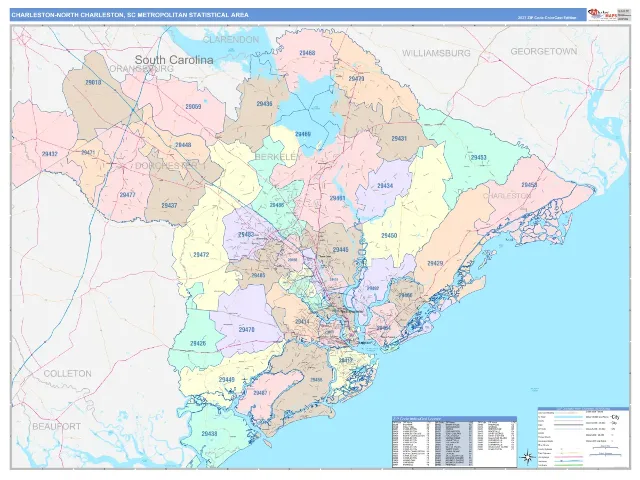Click ZIP code label 29471
The image size is (640, 480).
88,153
